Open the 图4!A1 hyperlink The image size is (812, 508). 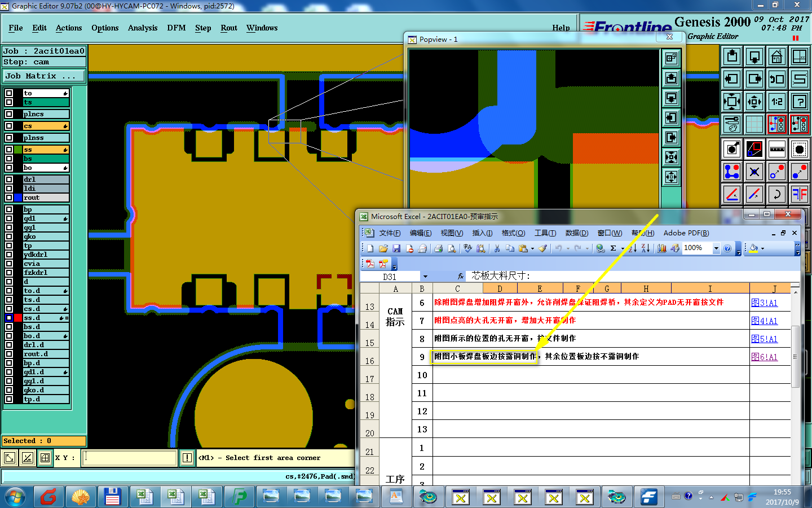(x=765, y=321)
